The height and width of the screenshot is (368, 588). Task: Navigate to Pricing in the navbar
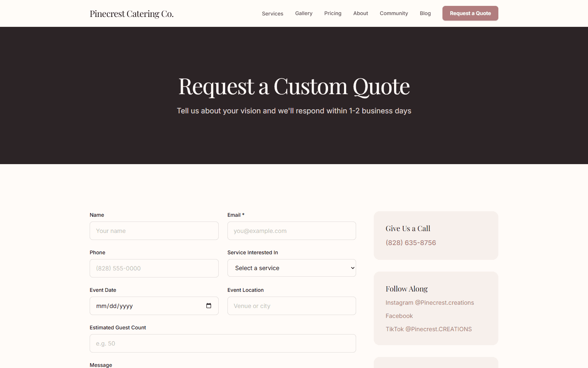pos(333,13)
